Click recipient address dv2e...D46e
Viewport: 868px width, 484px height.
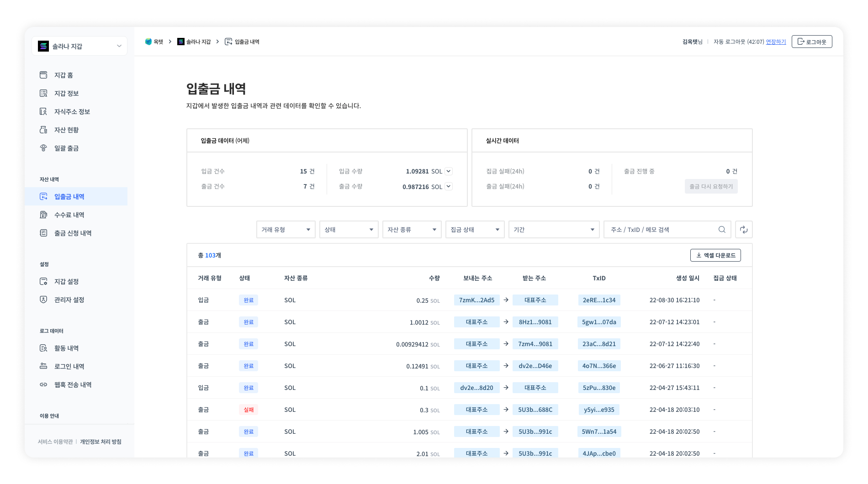pyautogui.click(x=535, y=366)
